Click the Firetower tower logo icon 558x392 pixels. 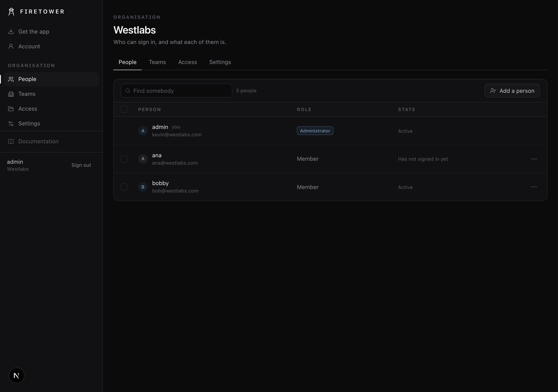(11, 11)
